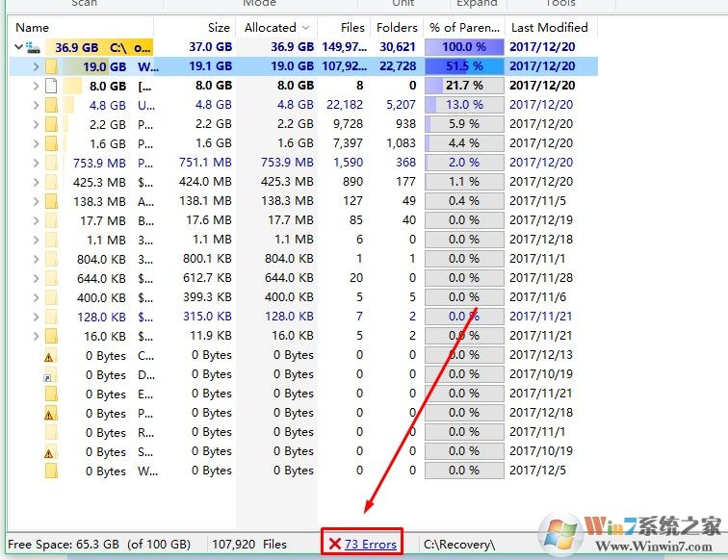The image size is (728, 560).
Task: Click the 51.5 % percent bar
Action: [464, 66]
